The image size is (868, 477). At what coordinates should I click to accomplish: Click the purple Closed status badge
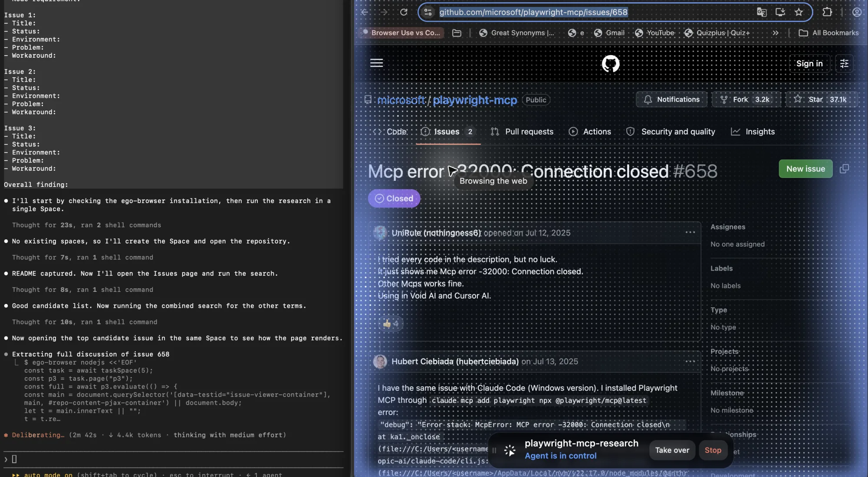(x=394, y=199)
